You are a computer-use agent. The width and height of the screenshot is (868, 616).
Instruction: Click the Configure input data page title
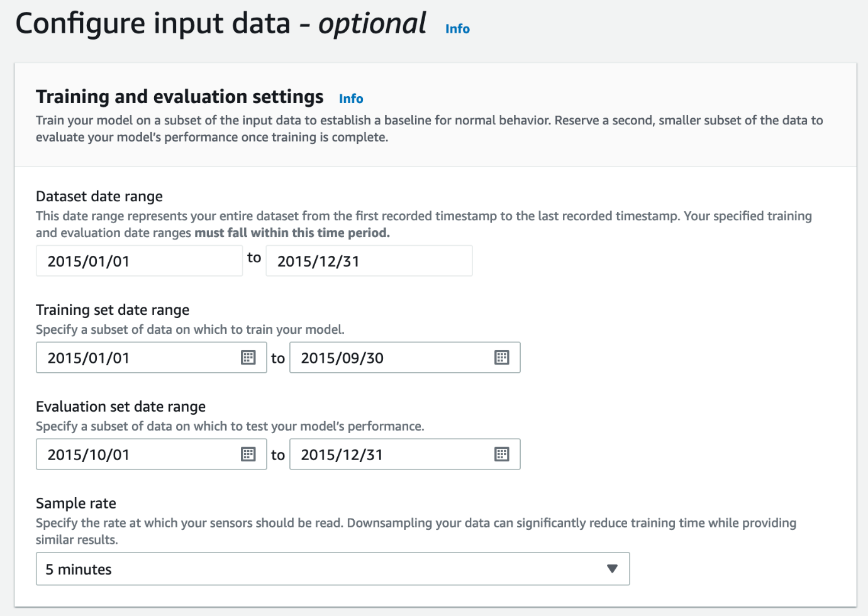(220, 24)
